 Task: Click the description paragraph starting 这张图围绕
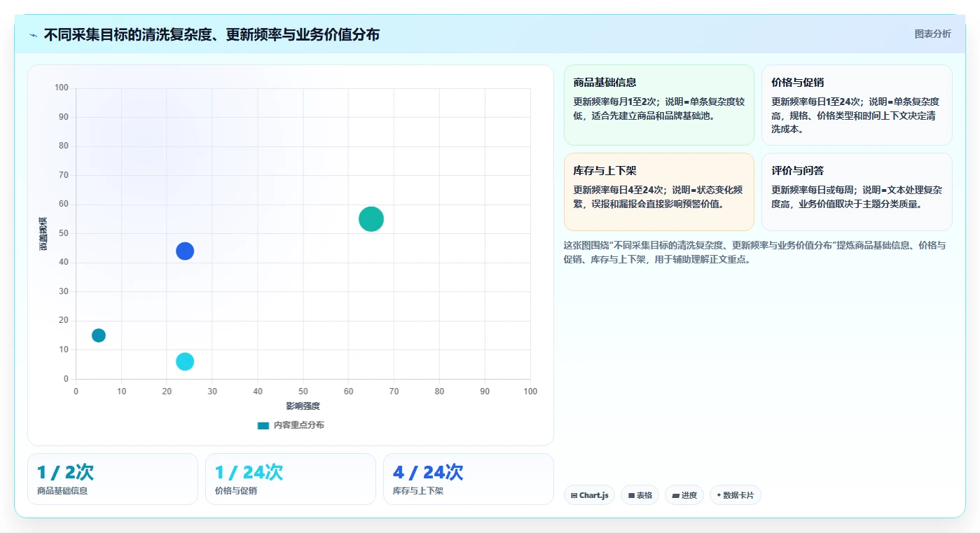point(755,252)
